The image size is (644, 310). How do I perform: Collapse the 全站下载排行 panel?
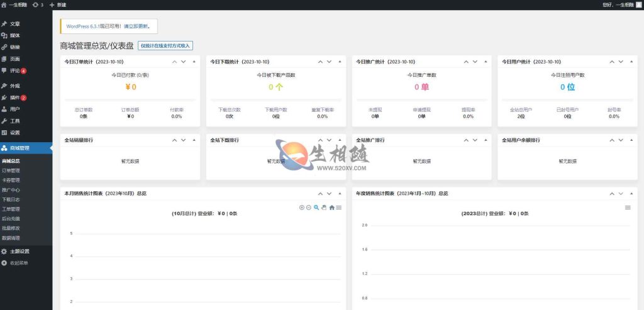pos(340,140)
